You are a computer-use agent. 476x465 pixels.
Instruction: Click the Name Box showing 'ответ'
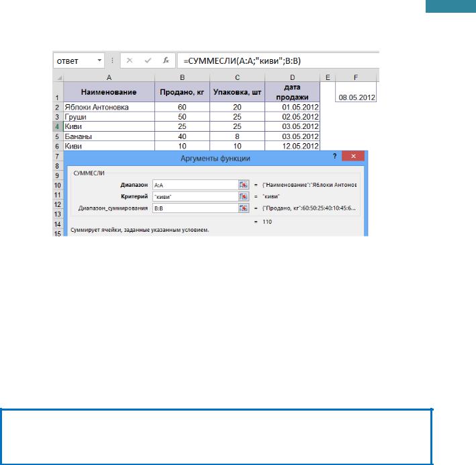coord(79,60)
